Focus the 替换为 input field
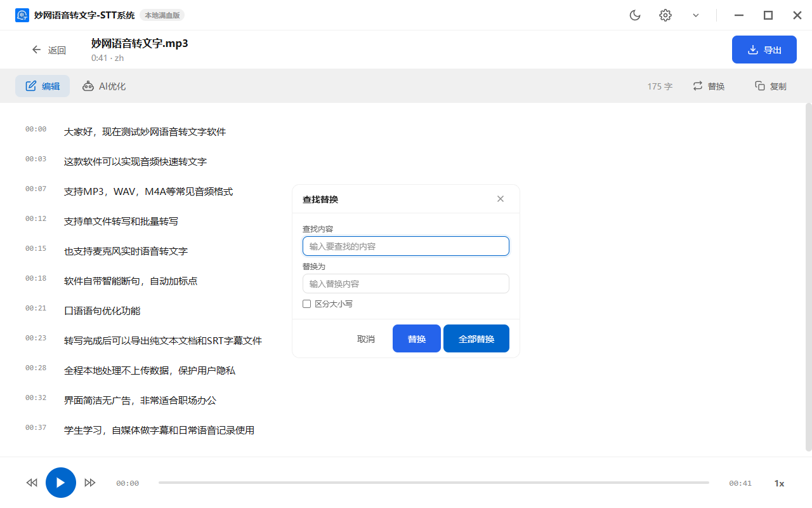The width and height of the screenshot is (812, 508). click(406, 283)
